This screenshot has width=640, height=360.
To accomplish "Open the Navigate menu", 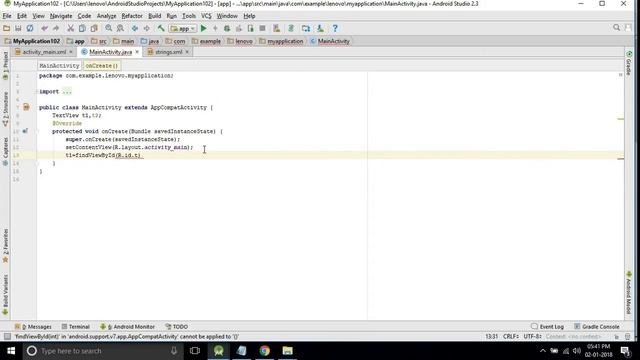I will point(61,16).
